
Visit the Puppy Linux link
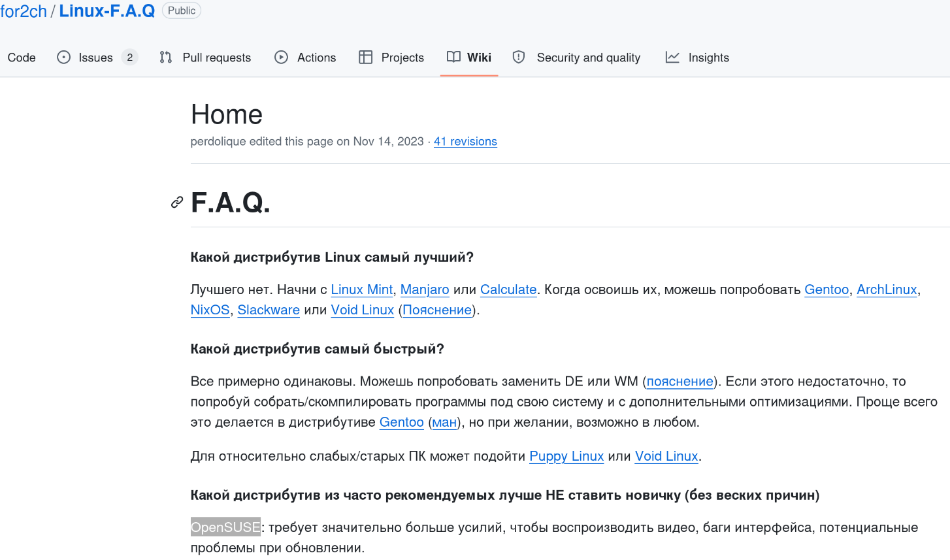(566, 457)
